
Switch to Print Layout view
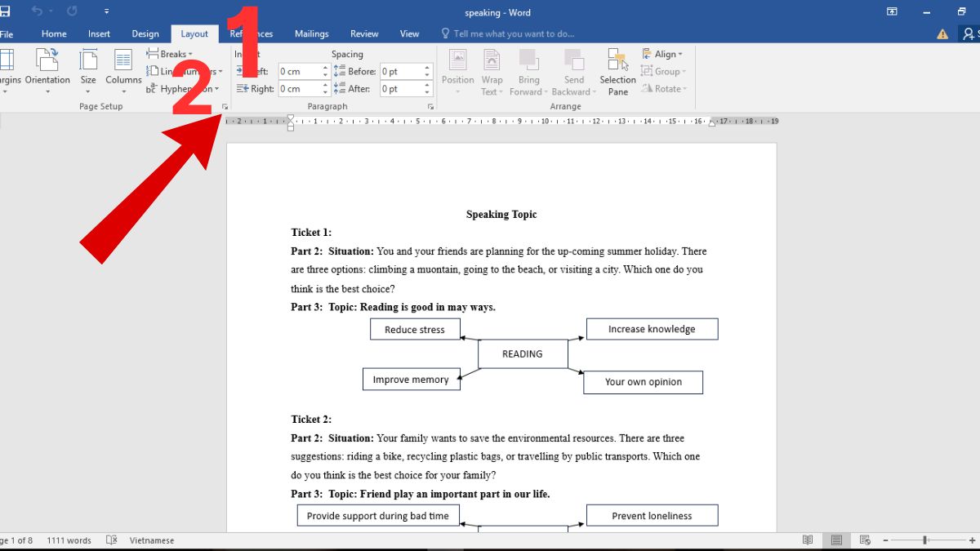(x=836, y=540)
